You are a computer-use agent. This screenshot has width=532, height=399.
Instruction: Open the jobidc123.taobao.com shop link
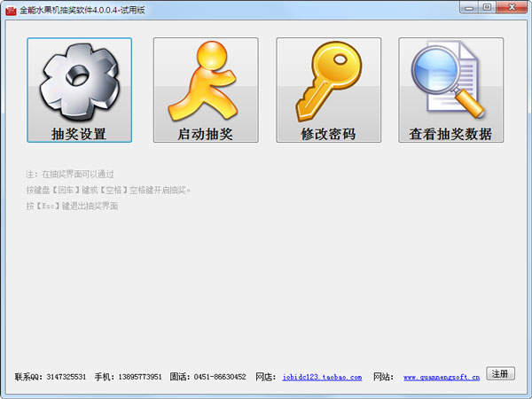tap(322, 377)
